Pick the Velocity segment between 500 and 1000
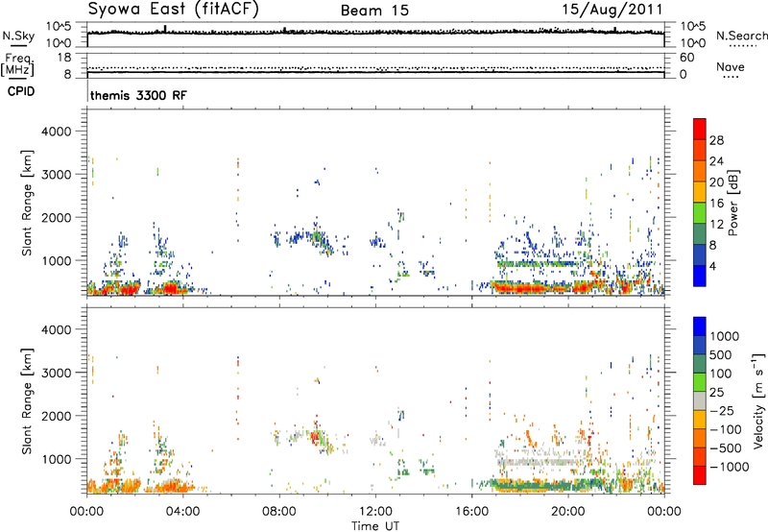This screenshot has width=768, height=532. tap(700, 345)
